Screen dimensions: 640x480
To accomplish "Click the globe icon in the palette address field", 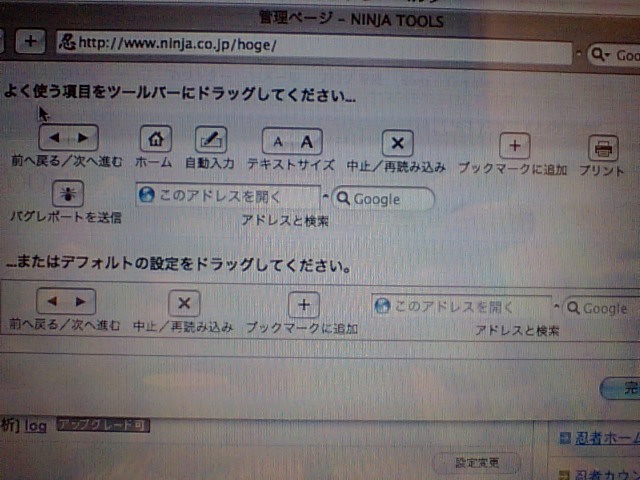I will point(147,195).
